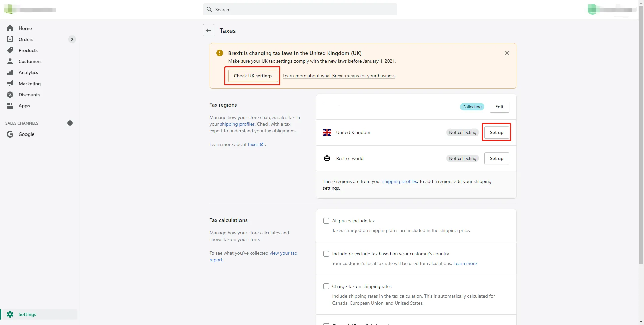
Task: Enable All prices include tax checkbox
Action: coord(326,221)
